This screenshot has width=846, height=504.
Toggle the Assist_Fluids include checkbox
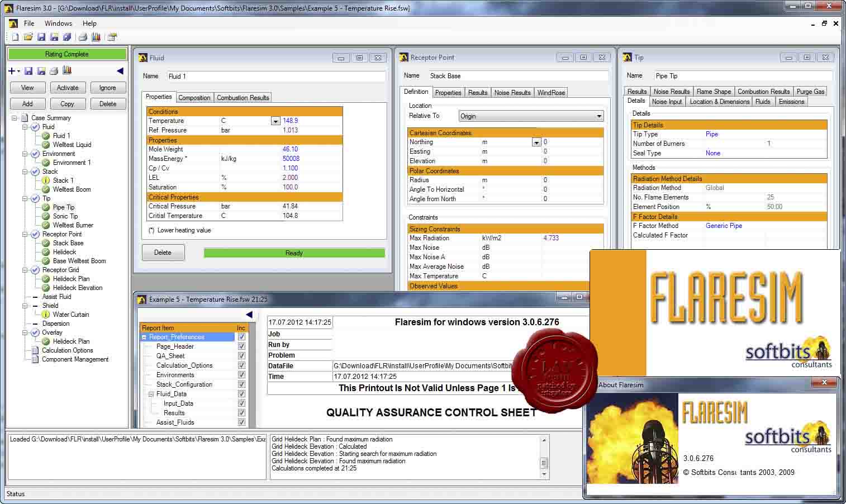coord(241,422)
